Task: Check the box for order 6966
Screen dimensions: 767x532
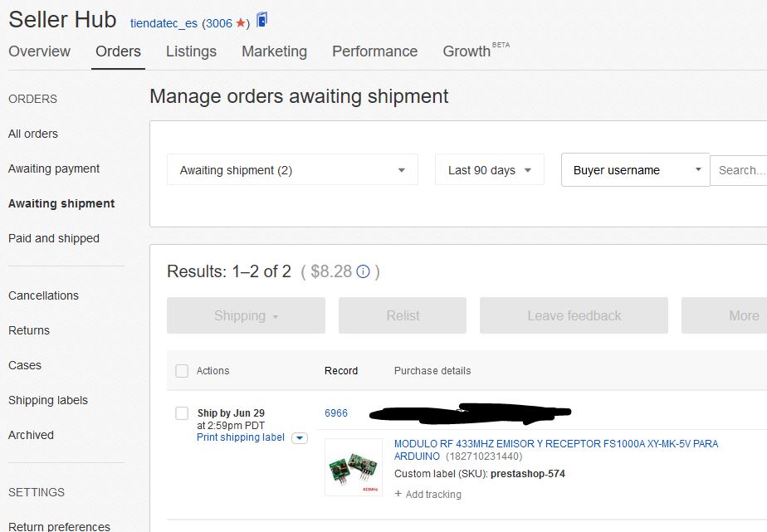Action: 182,413
